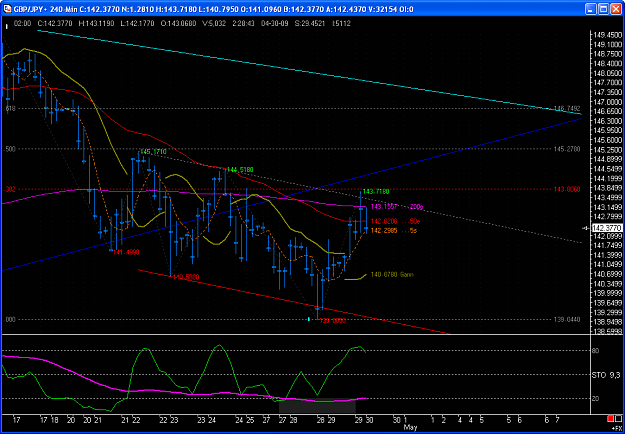Click the H:143.1190 value in data row
The height and width of the screenshot is (434, 625).
(x=96, y=24)
